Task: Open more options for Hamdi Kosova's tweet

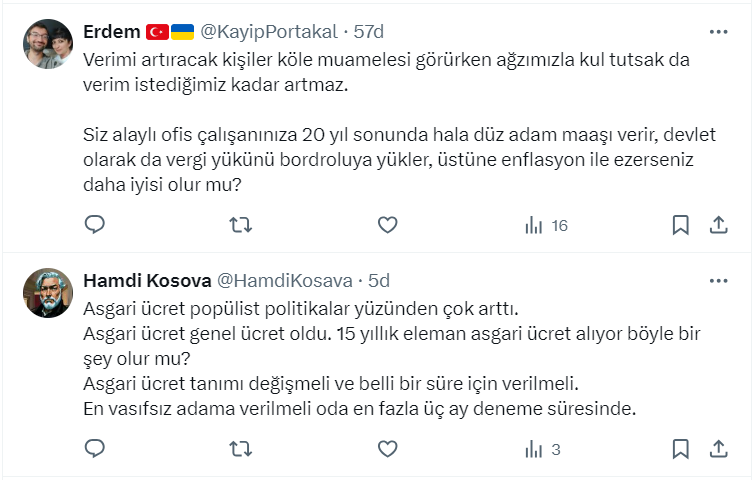Action: [x=718, y=280]
